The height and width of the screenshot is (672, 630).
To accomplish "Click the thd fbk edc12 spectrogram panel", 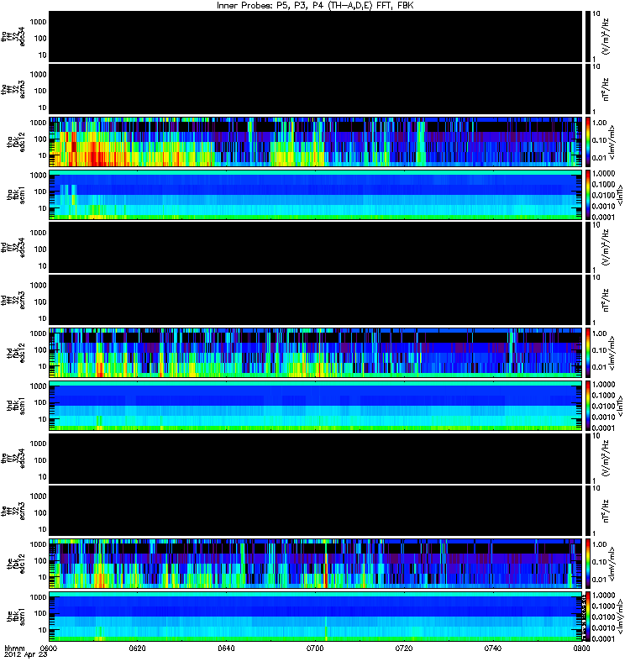I will 316,353.
